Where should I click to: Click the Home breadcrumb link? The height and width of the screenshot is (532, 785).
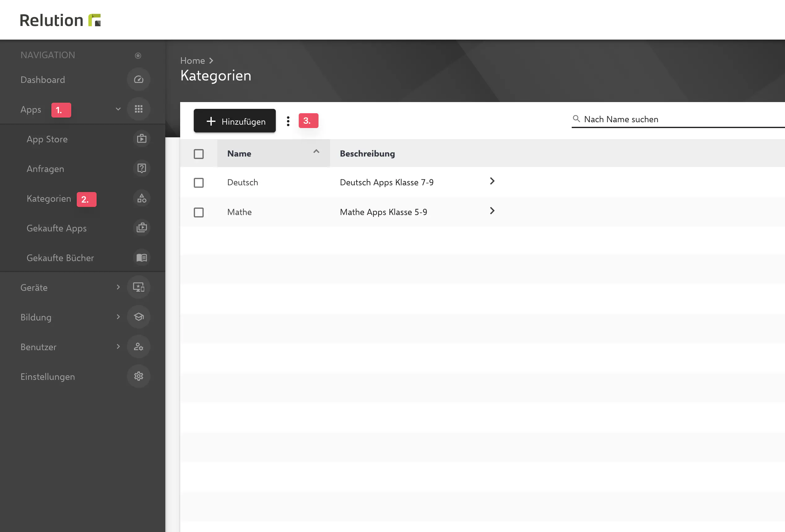pos(193,60)
